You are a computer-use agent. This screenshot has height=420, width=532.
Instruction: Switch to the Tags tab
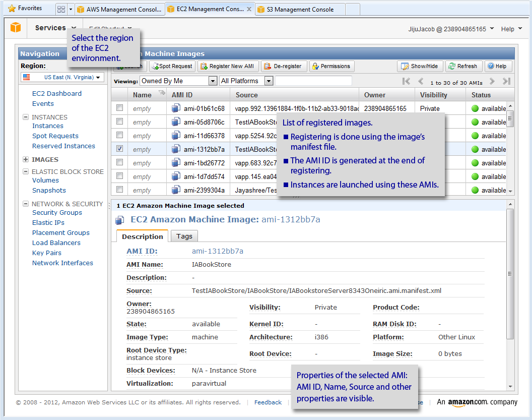coord(184,236)
